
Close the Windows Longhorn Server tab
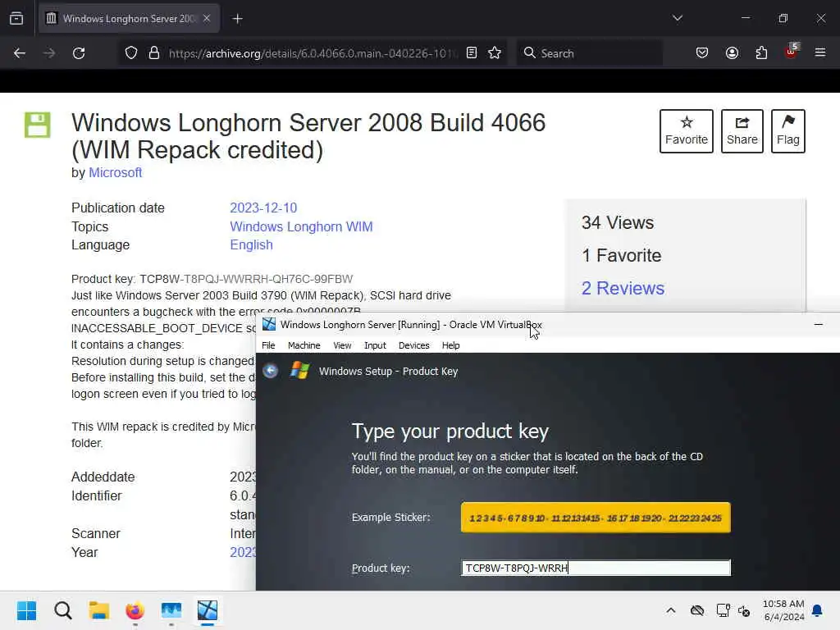[207, 18]
